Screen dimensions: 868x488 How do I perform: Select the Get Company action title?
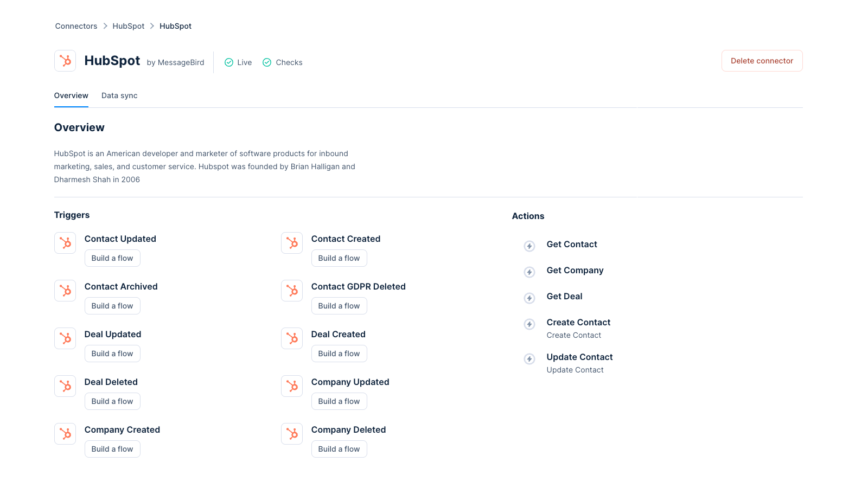pyautogui.click(x=575, y=271)
